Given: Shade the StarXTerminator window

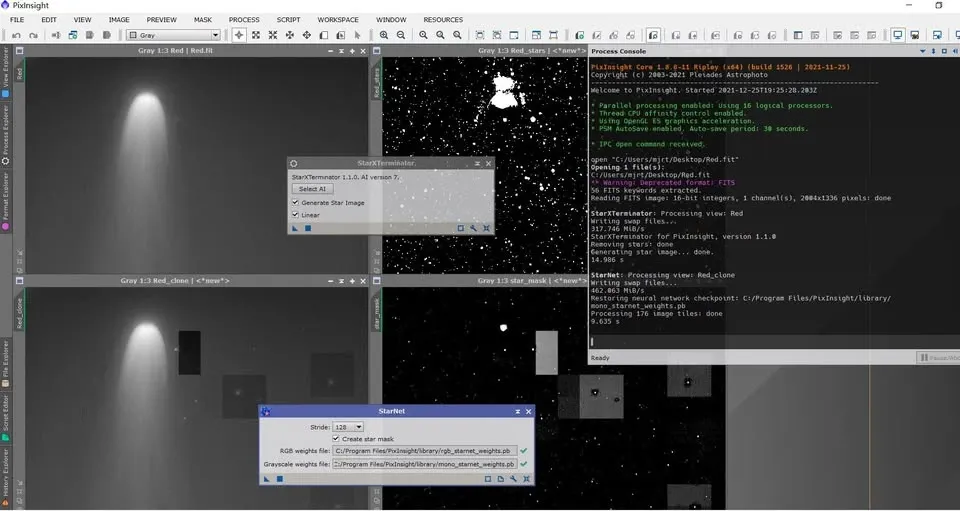Looking at the screenshot, I should click(478, 163).
